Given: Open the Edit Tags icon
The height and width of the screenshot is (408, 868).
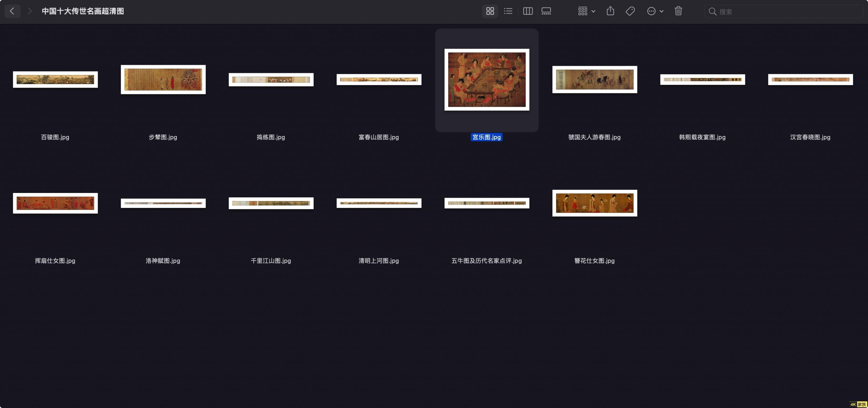Looking at the screenshot, I should point(630,11).
